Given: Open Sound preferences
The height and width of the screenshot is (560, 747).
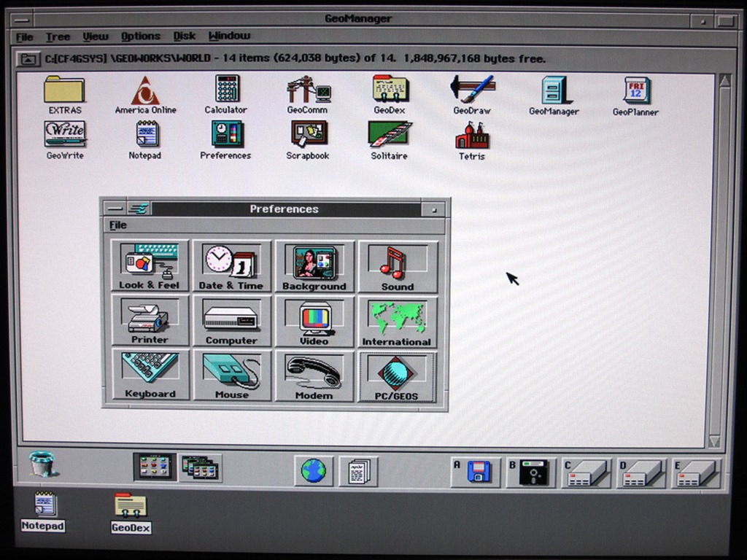Looking at the screenshot, I should pyautogui.click(x=398, y=266).
